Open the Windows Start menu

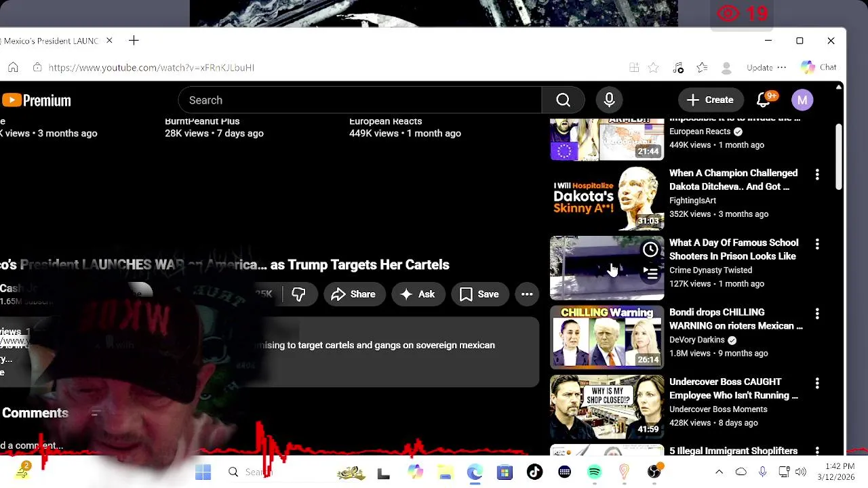point(203,472)
